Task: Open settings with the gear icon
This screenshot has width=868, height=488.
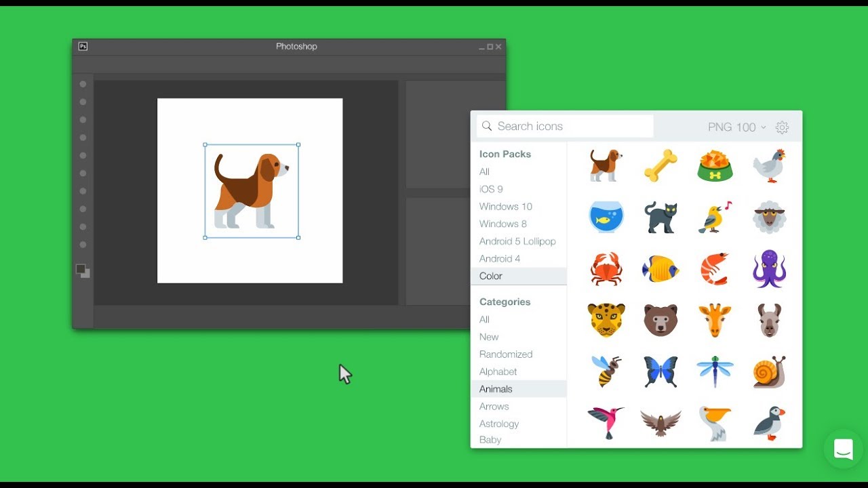Action: coord(782,127)
